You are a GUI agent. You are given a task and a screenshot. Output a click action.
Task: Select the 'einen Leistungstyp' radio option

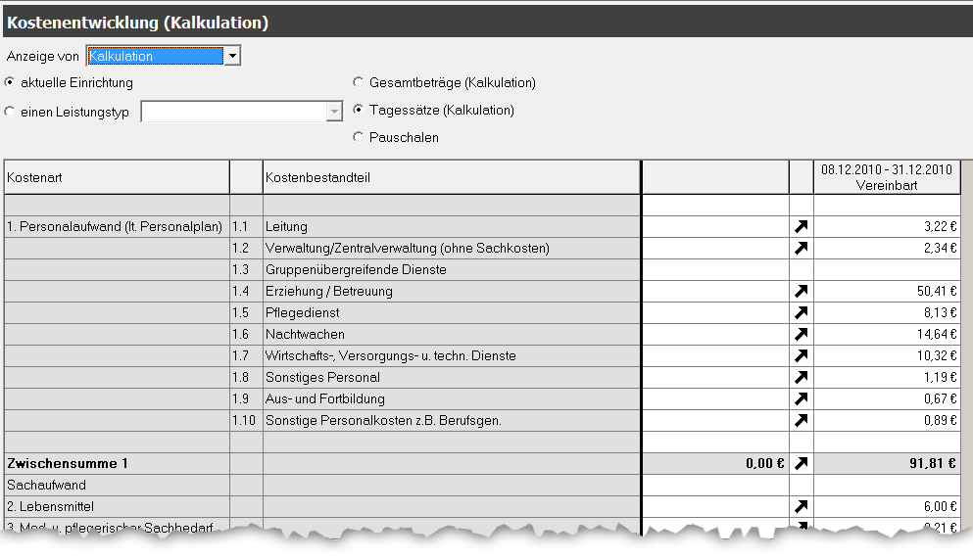click(11, 112)
